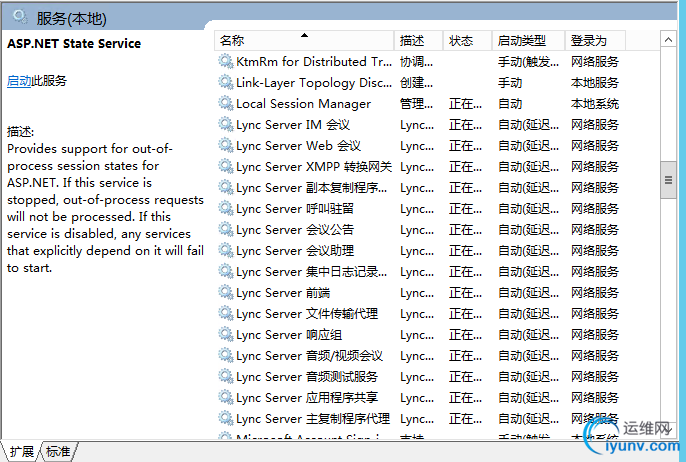Click the gear icon beside Lync Server IM 会议
This screenshot has height=462, width=686.
tap(226, 124)
